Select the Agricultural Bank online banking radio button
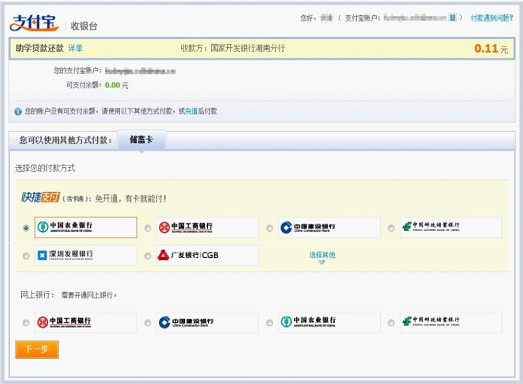 tap(270, 323)
